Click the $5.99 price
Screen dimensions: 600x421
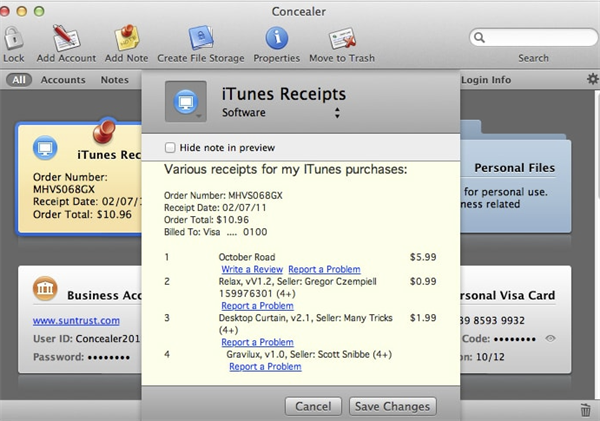click(423, 257)
